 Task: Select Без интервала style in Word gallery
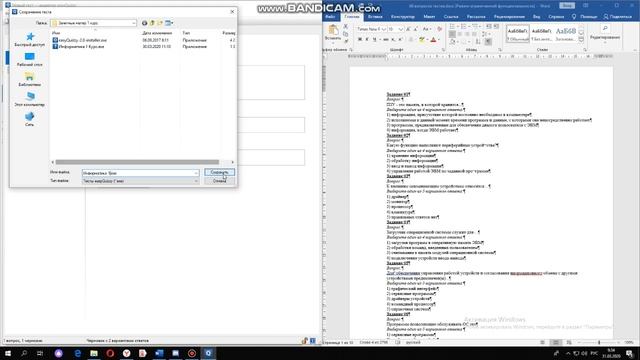pyautogui.click(x=542, y=33)
